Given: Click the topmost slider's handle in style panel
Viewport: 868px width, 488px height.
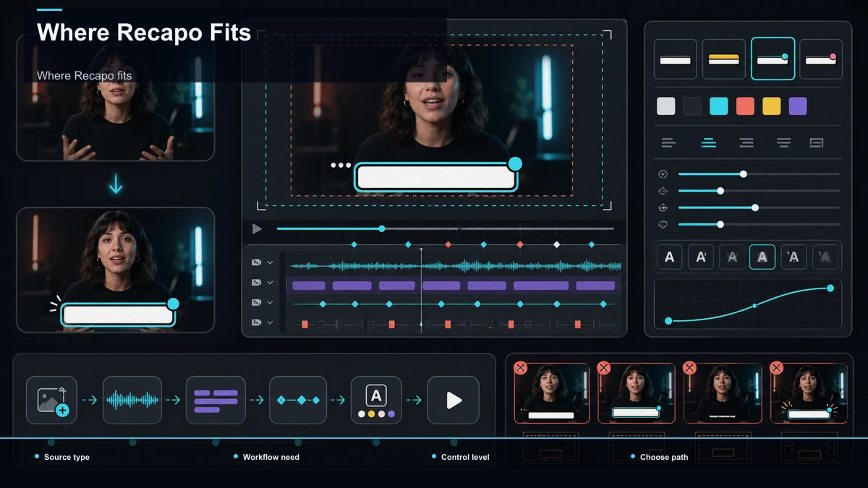Looking at the screenshot, I should 743,174.
